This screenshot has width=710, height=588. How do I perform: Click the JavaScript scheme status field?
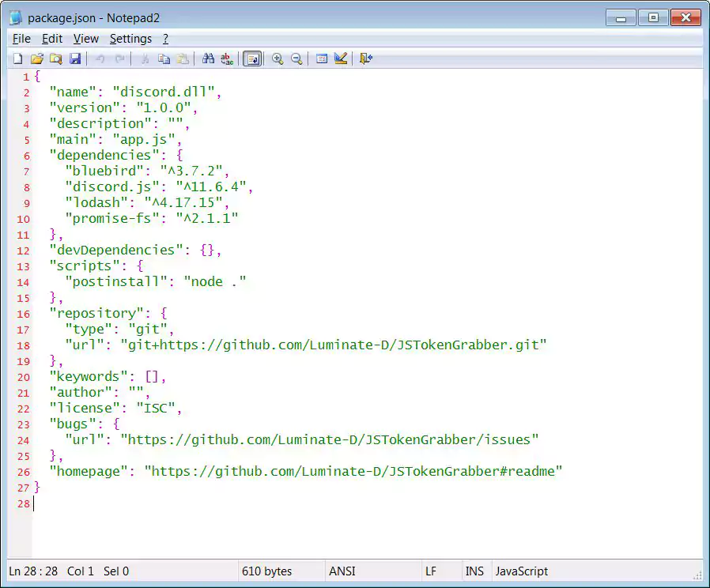coord(521,571)
